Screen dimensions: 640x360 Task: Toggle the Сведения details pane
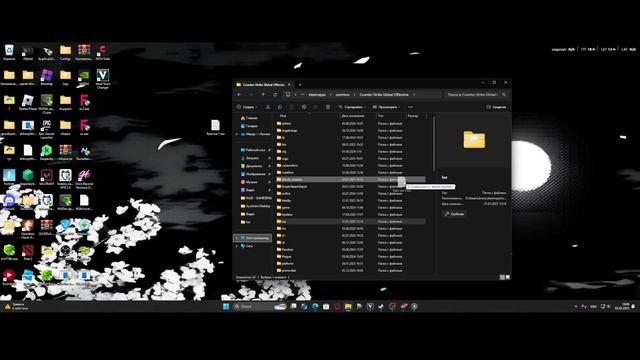tap(496, 107)
